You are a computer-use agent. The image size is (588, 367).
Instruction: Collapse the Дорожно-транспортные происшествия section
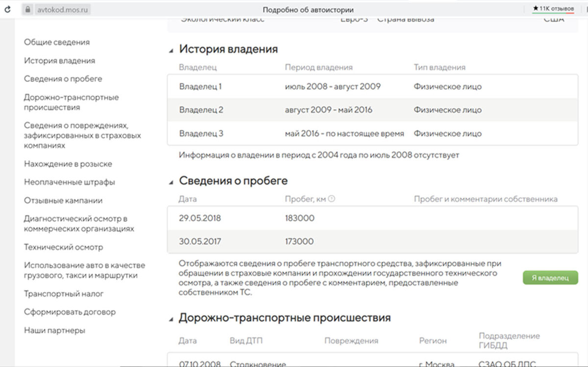tap(172, 317)
